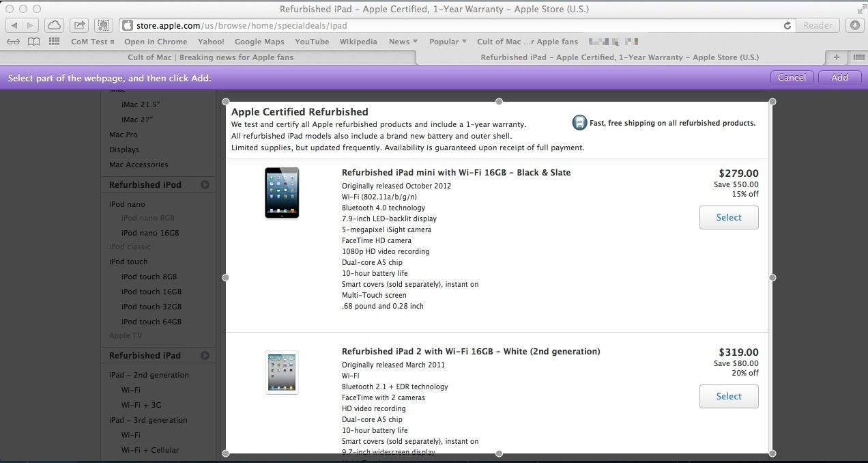Open the YouTube bookmark
This screenshot has height=463, width=868.
312,42
